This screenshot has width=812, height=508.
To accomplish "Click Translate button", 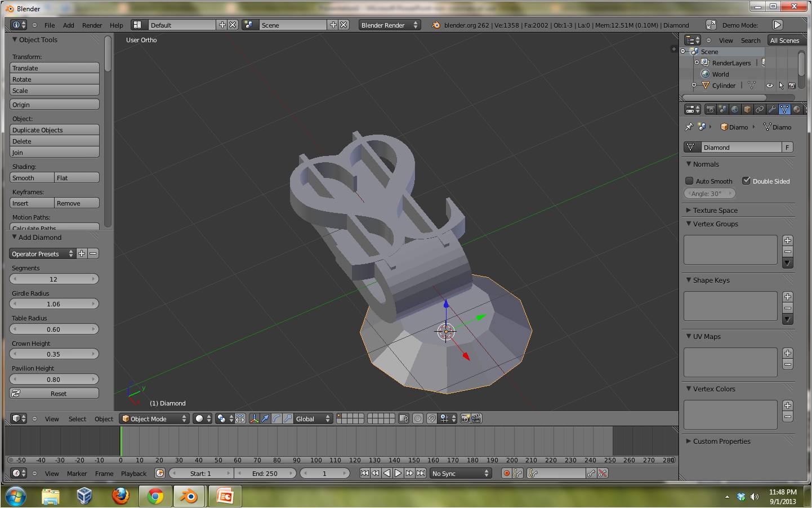I will click(x=55, y=68).
